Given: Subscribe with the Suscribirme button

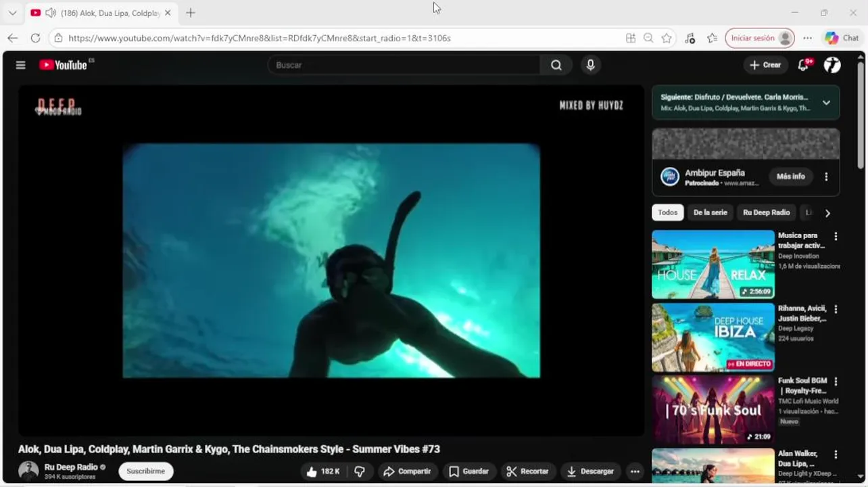Looking at the screenshot, I should 146,471.
